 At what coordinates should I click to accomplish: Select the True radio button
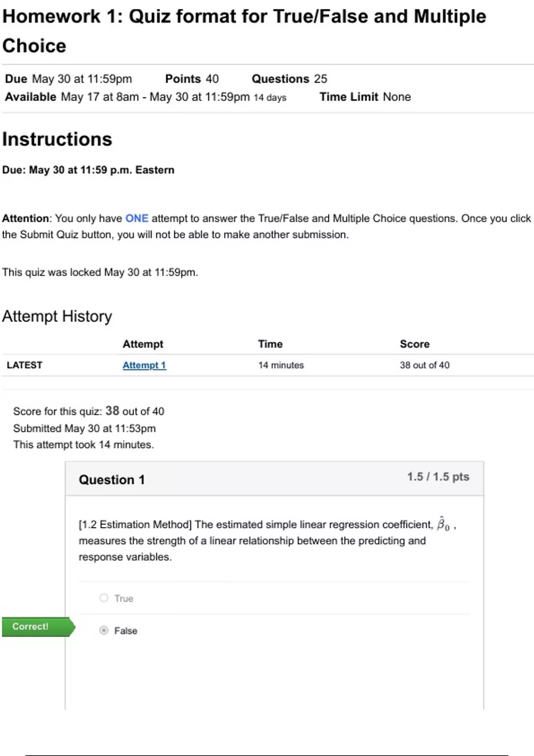104,598
